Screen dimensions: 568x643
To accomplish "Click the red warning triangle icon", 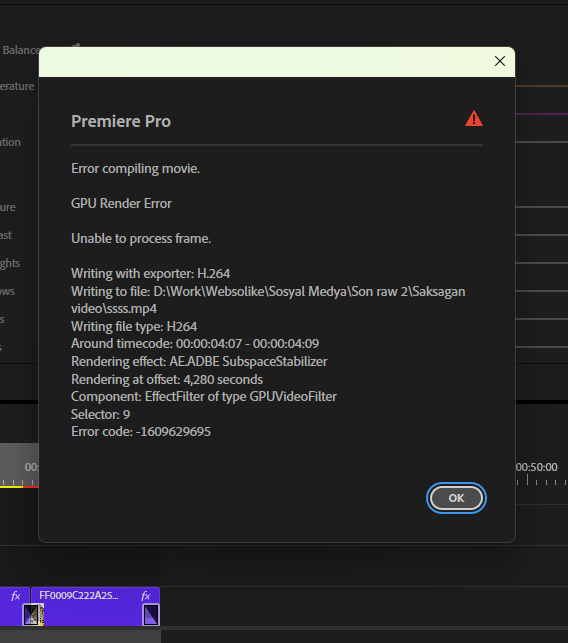I will tap(474, 119).
